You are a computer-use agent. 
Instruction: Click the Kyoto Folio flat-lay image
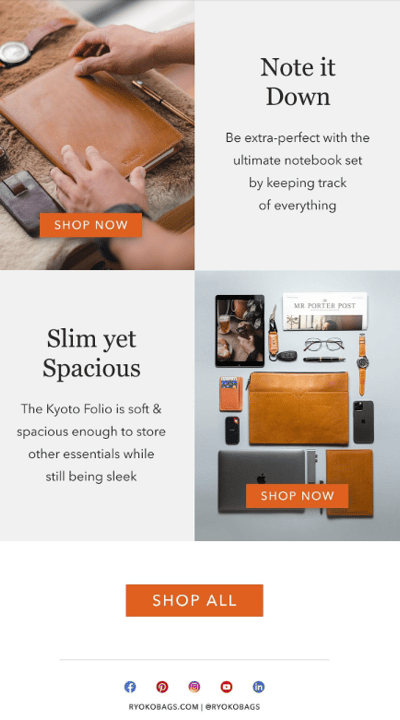coord(297,405)
